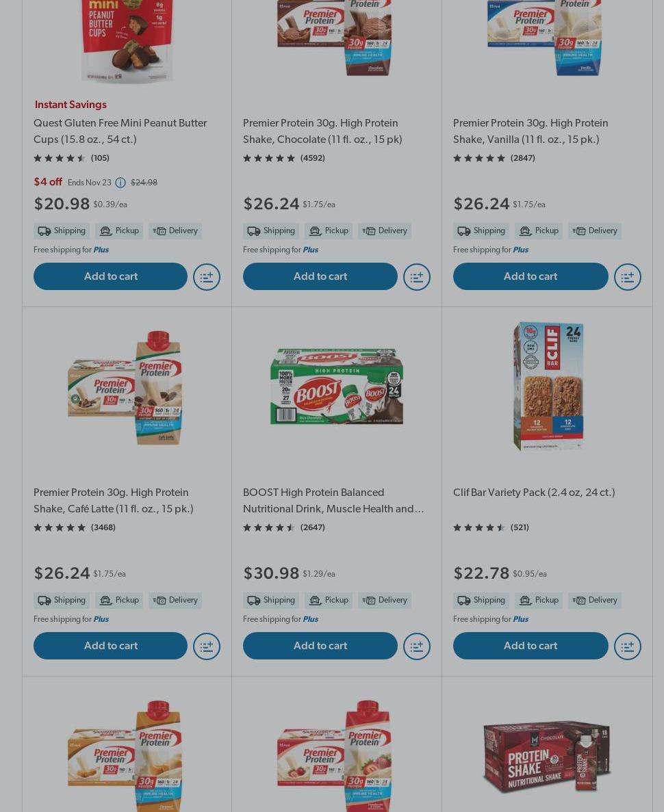The image size is (664, 812).
Task: Add Clif Bar Variety Pack to cart
Action: 530,646
